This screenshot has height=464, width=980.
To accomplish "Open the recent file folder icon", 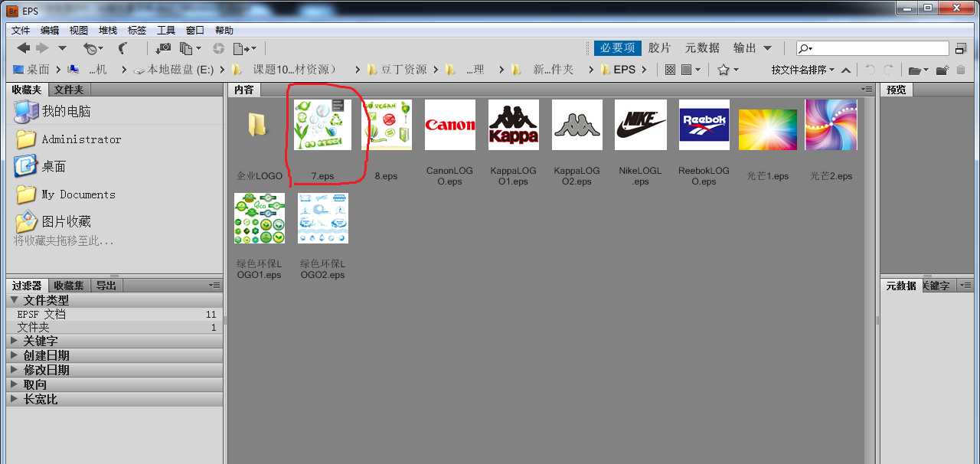I will click(x=918, y=70).
